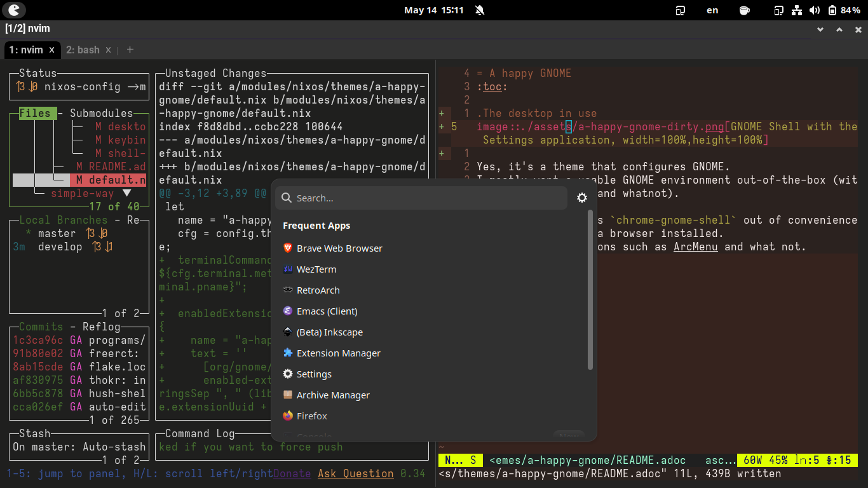Screen dimensions: 868x488
Task: Select the Files tab in lazygit
Action: tap(35, 113)
